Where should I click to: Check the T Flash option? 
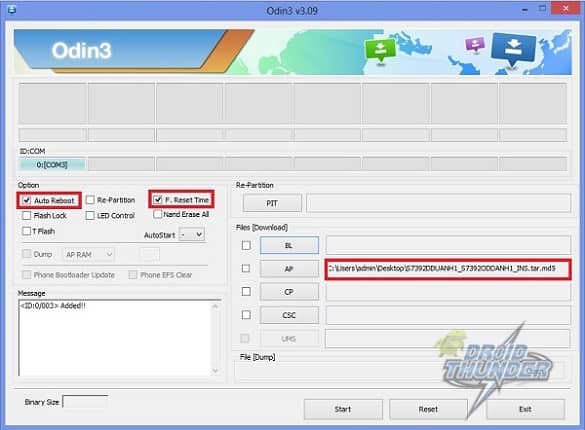26,231
